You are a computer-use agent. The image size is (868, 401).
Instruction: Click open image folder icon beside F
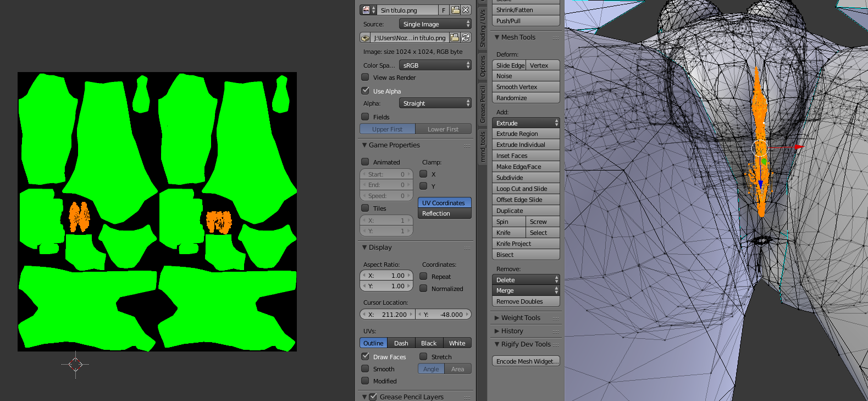tap(455, 10)
